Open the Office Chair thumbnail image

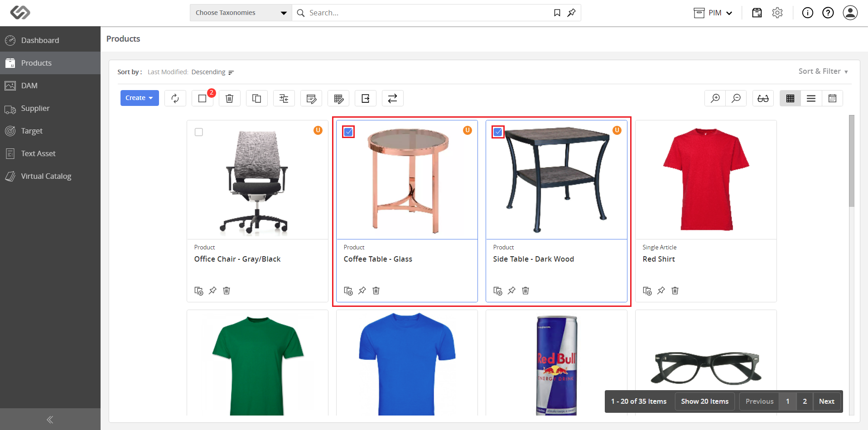click(257, 180)
